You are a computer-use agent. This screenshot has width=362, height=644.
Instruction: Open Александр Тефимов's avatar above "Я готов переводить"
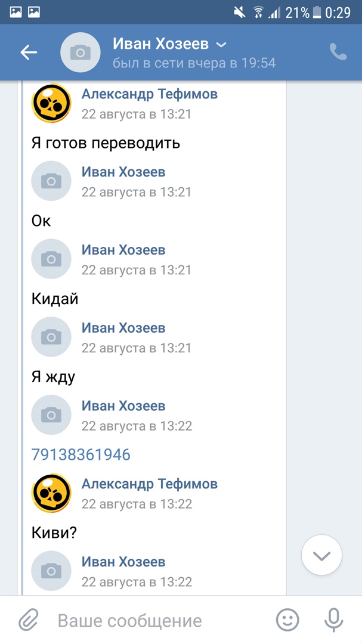(51, 103)
